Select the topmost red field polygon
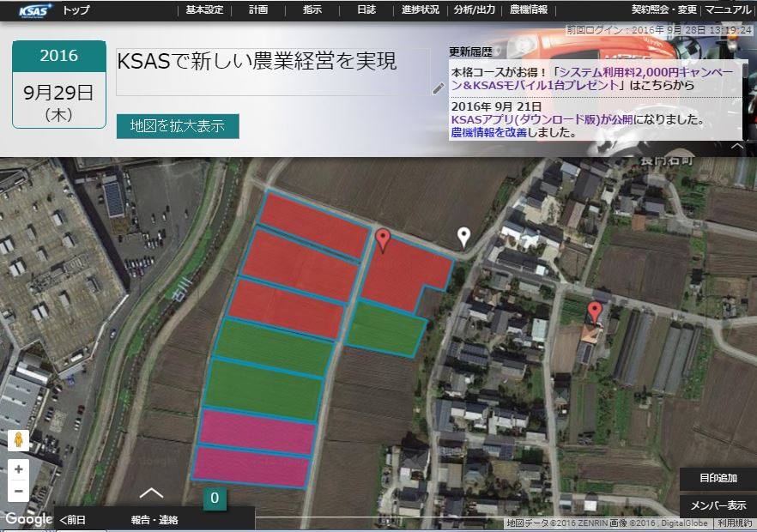Image resolution: width=757 pixels, height=532 pixels. [x=315, y=225]
